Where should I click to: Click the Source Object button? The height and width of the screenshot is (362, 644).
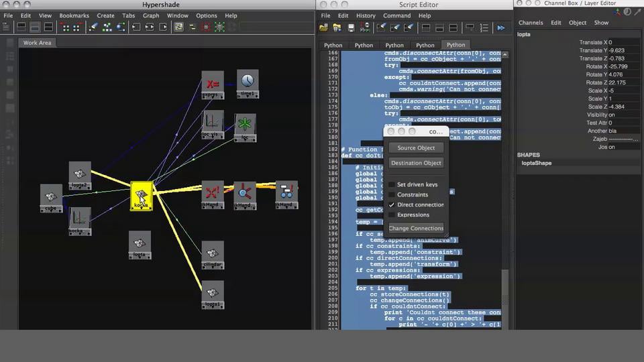(416, 147)
